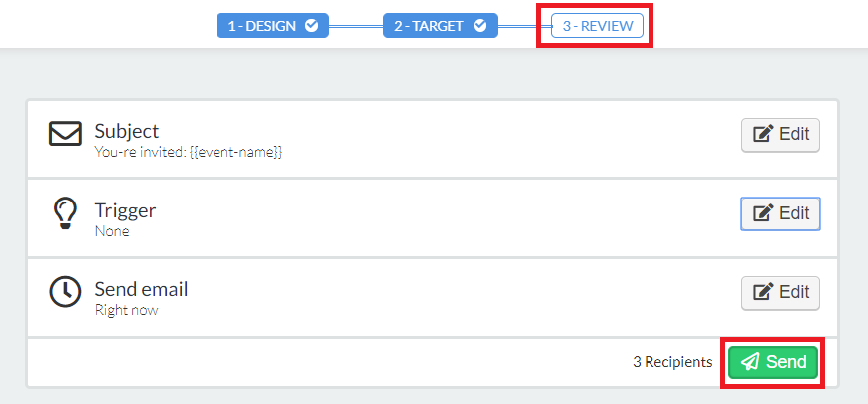
Task: Click the trigger value "None"
Action: (x=112, y=231)
